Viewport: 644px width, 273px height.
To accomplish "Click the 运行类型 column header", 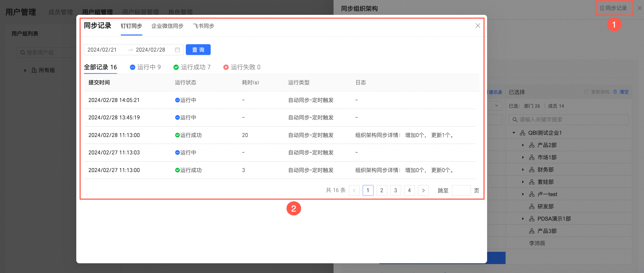I will [x=299, y=82].
